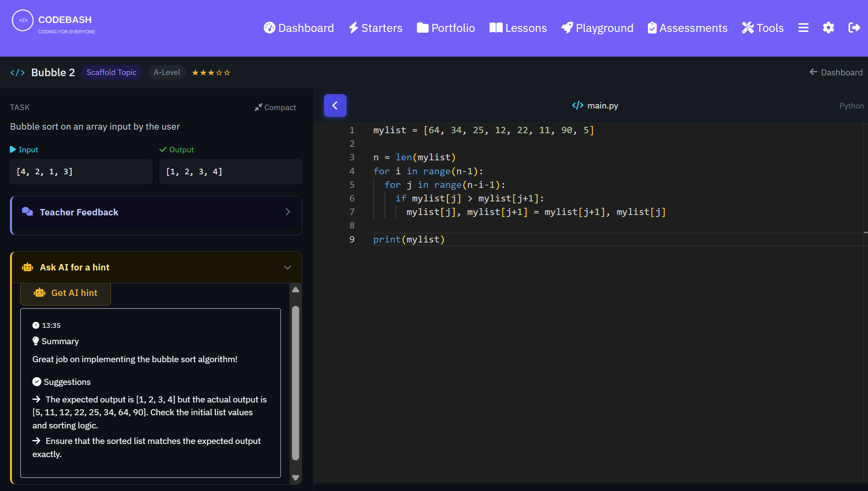Click the hint panel scroll up arrow
Screen dimensions: 868x491
click(296, 290)
